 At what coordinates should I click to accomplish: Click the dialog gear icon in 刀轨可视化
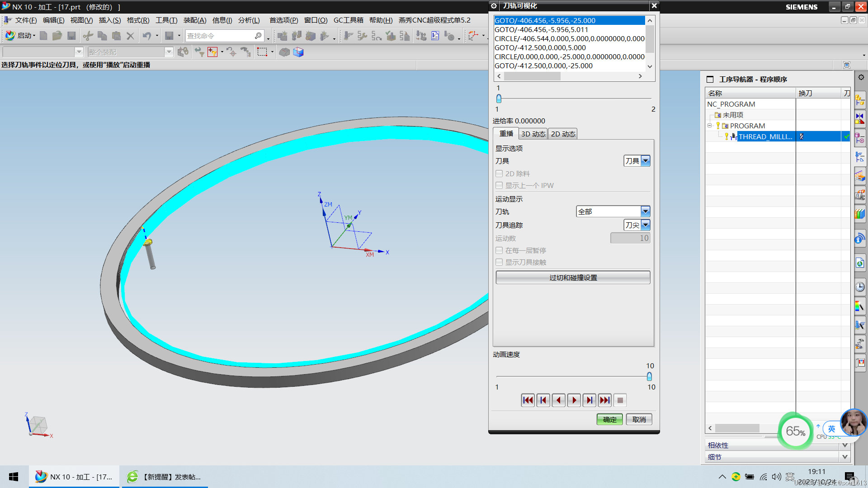[494, 6]
